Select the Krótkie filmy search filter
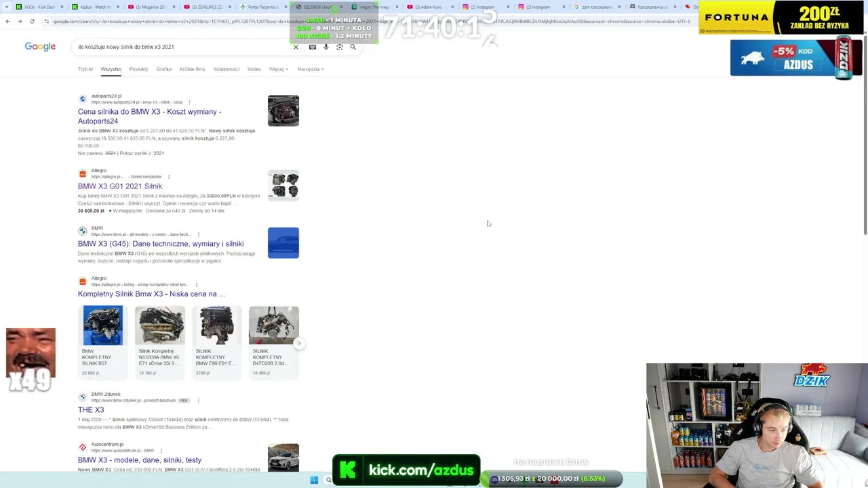 tap(193, 69)
